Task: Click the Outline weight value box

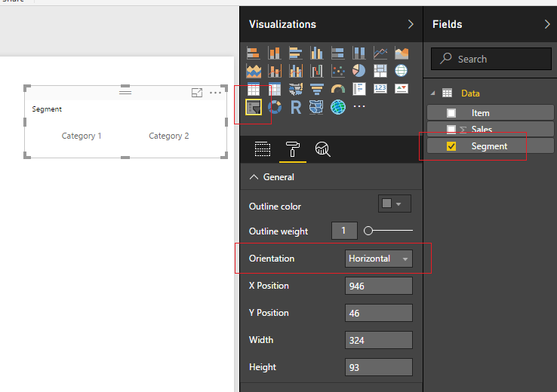Action: point(344,231)
